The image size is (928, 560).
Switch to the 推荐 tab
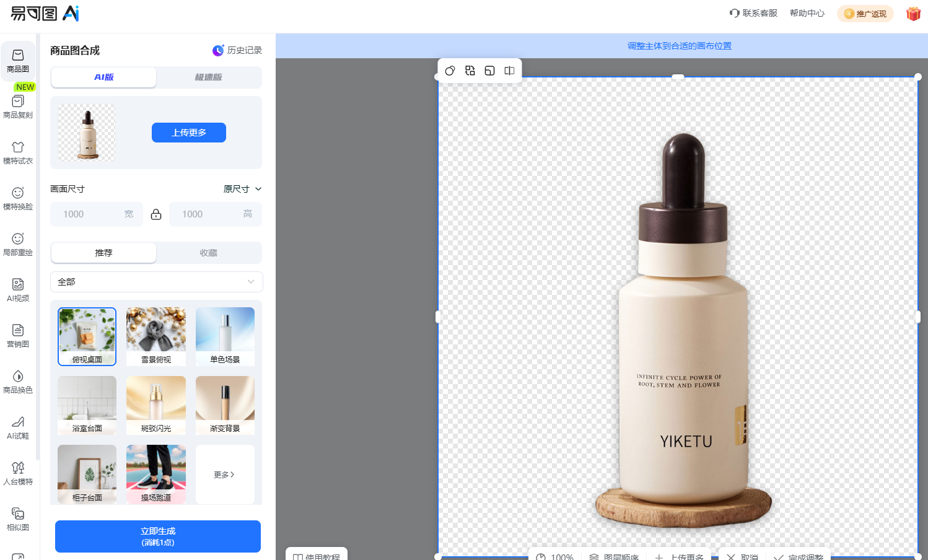(x=104, y=253)
